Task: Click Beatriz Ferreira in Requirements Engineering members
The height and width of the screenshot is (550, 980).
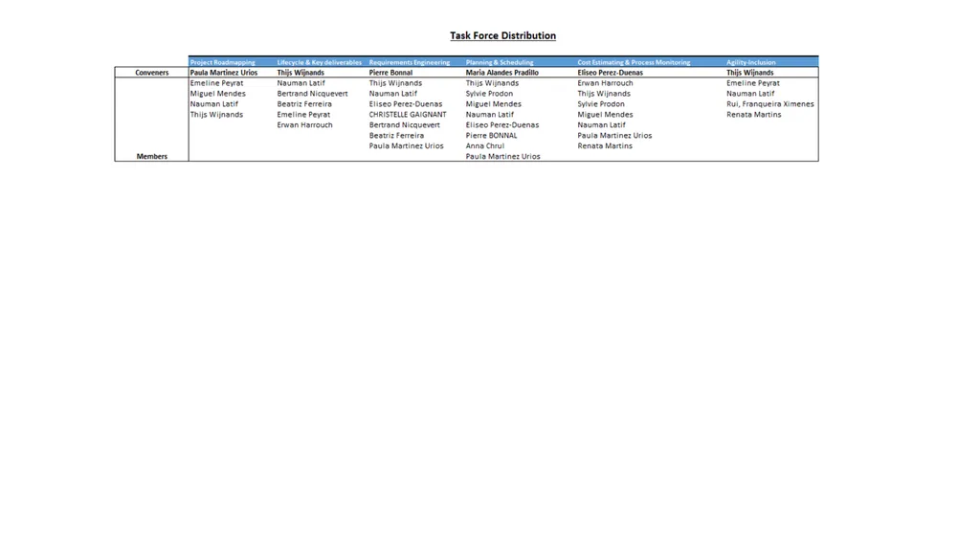Action: [x=396, y=136]
